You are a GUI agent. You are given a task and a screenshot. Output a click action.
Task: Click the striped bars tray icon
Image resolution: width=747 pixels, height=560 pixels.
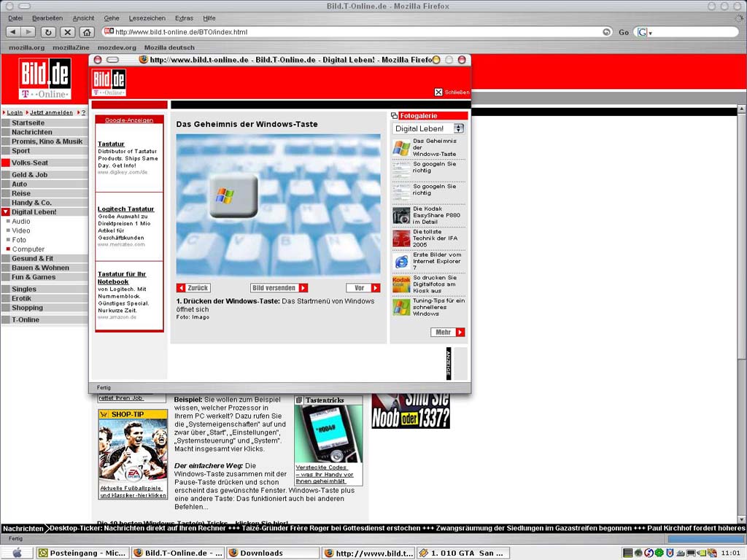[628, 553]
